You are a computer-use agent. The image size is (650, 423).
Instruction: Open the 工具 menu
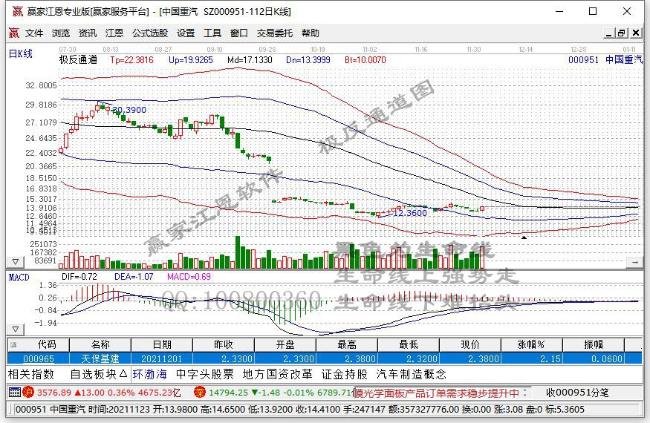click(212, 33)
